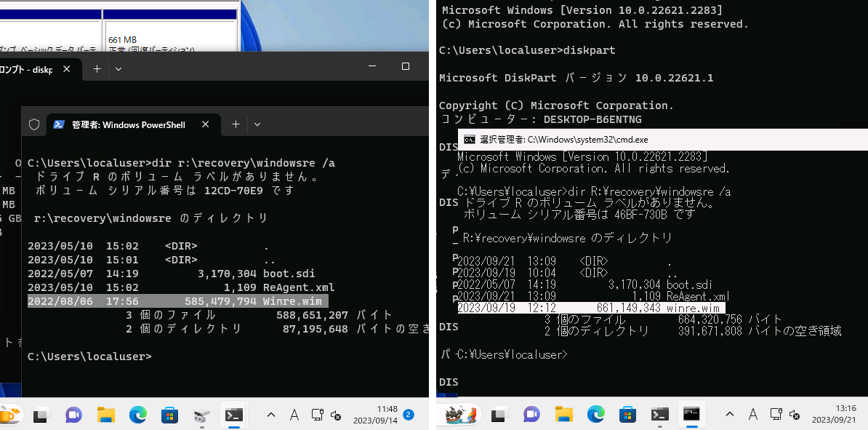Viewport: 868px width, 430px height.
Task: Open File Explorer in the 11:48 taskbar
Action: (106, 415)
